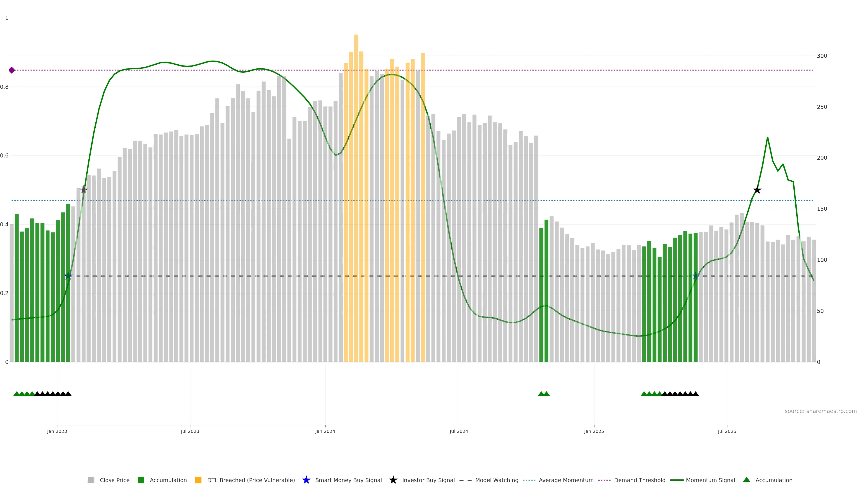Click the Smart Money star in mid 2025
This screenshot has width=868, height=488.
click(x=696, y=276)
